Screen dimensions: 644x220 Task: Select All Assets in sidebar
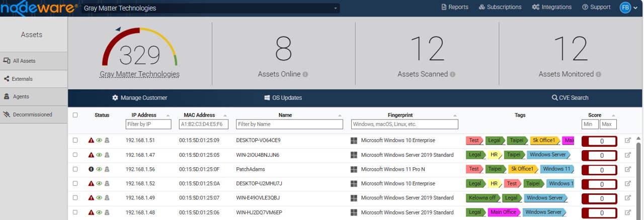click(x=34, y=61)
